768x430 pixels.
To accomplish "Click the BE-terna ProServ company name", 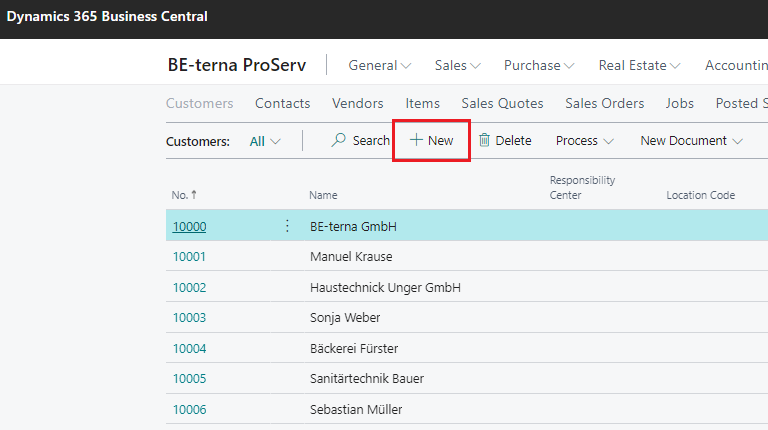I will pyautogui.click(x=237, y=65).
